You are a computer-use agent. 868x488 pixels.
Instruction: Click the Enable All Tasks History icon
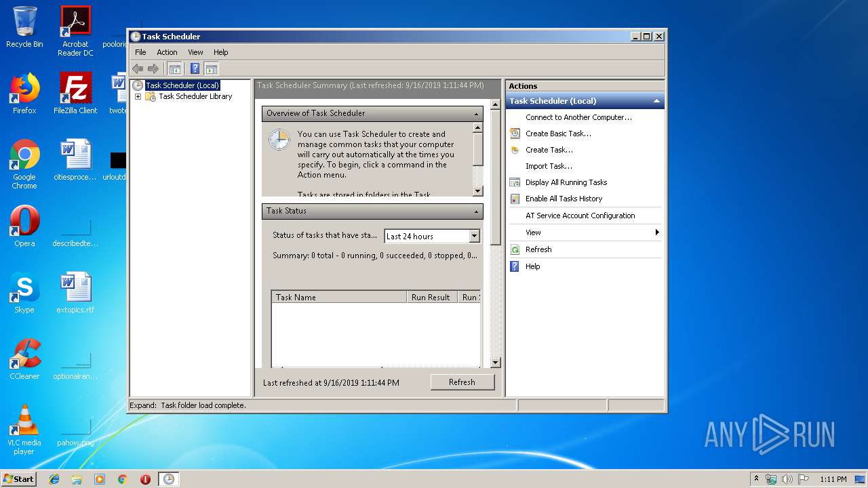pyautogui.click(x=515, y=199)
